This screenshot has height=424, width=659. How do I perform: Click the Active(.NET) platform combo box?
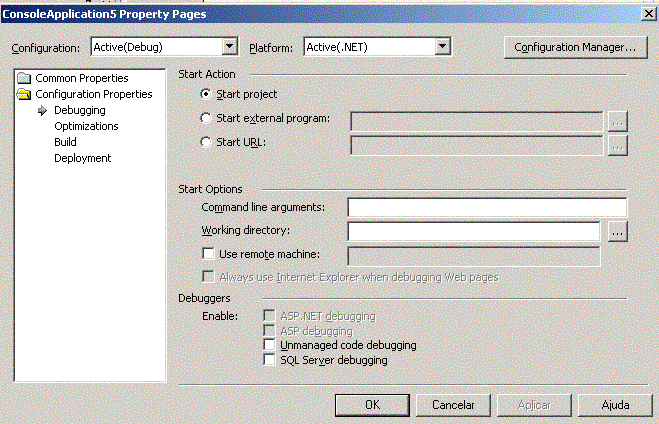coord(377,47)
